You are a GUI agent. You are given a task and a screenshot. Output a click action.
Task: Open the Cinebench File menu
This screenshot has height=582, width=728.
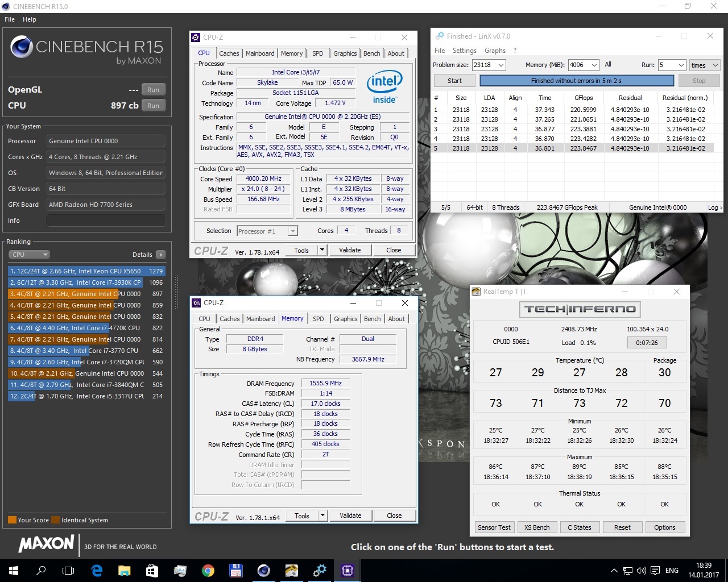[x=10, y=19]
